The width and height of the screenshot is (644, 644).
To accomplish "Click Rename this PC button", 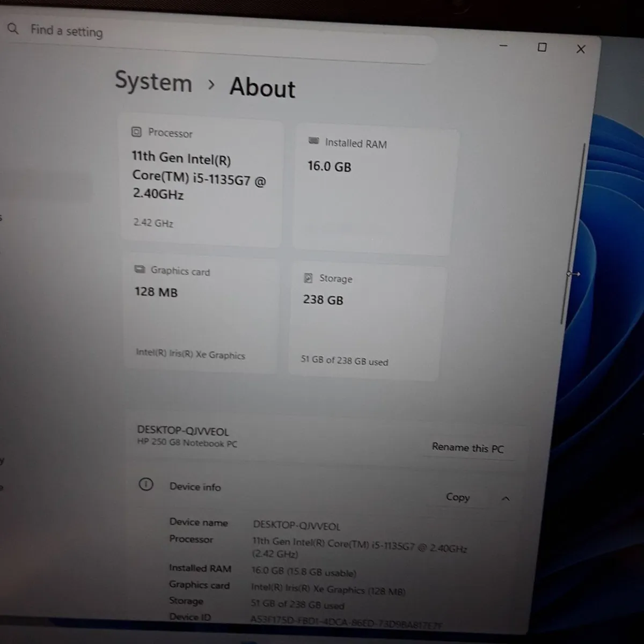I will click(467, 448).
